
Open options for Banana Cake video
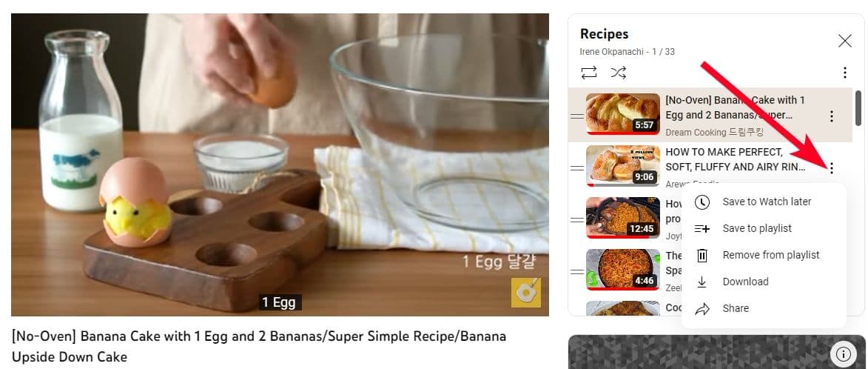(x=832, y=116)
